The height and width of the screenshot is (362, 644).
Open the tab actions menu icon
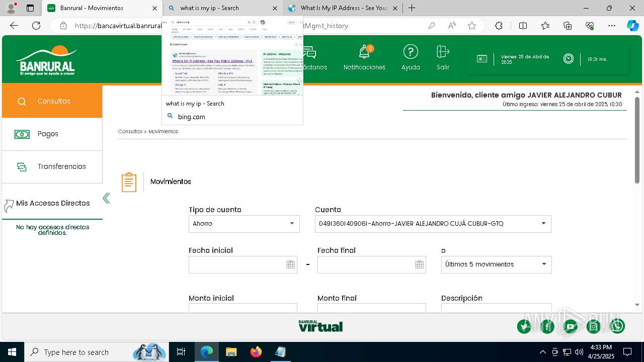[30, 8]
